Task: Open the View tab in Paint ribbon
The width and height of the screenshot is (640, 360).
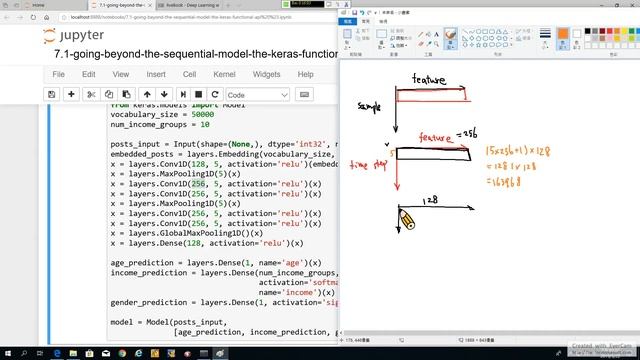Action: (x=383, y=21)
